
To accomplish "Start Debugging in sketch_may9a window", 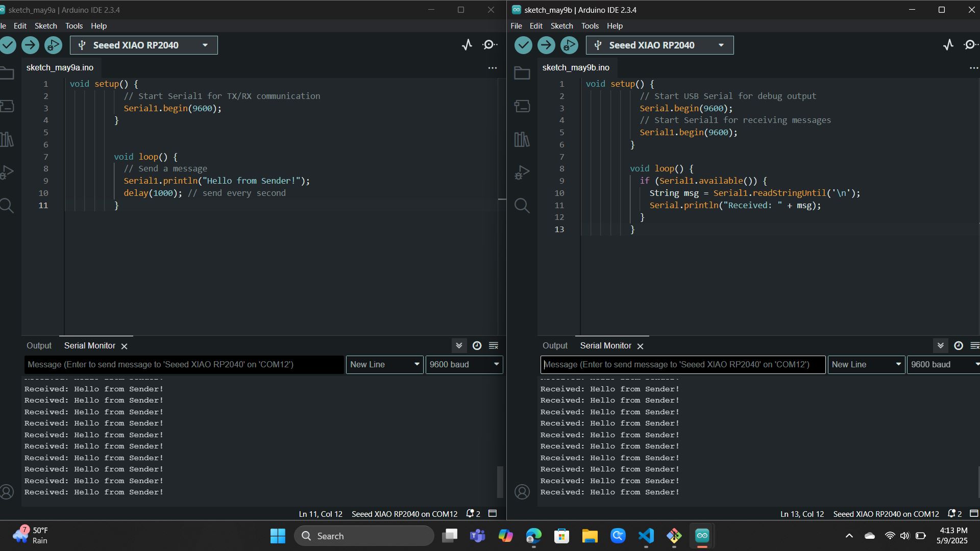I will click(x=53, y=45).
